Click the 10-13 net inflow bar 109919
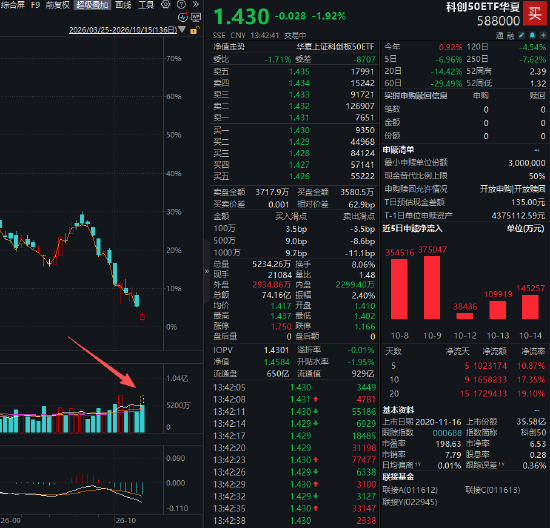Viewport: 550px width, 528px height. pyautogui.click(x=497, y=310)
